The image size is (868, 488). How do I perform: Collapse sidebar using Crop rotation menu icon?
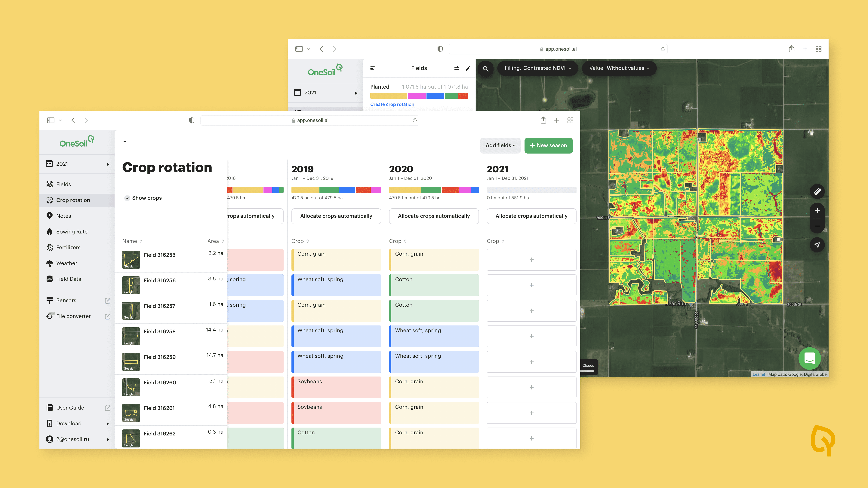click(126, 142)
